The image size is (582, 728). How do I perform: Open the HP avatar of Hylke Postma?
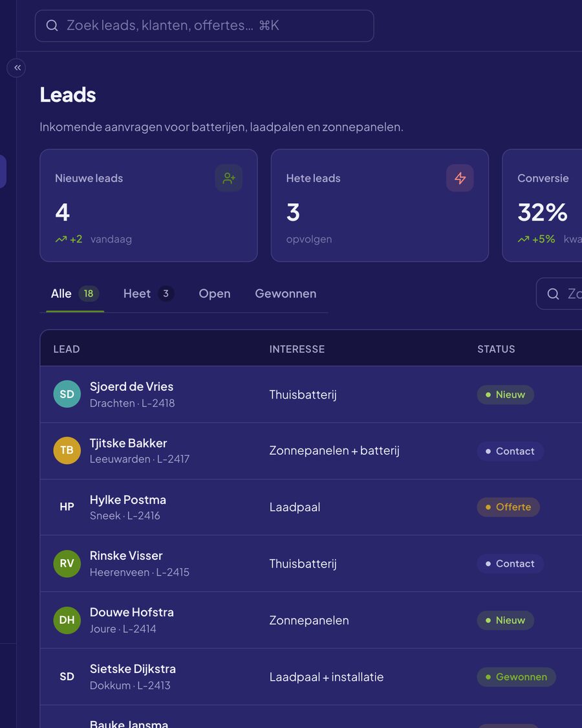67,507
